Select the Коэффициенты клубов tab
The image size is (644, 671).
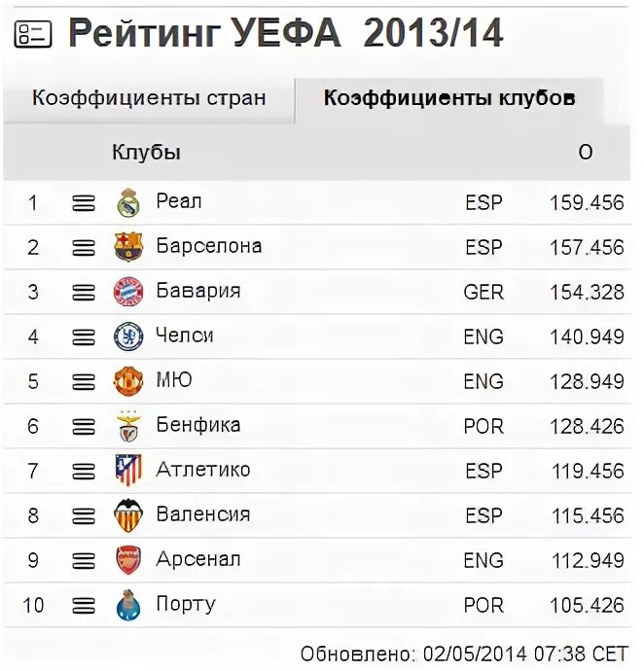coord(449,98)
